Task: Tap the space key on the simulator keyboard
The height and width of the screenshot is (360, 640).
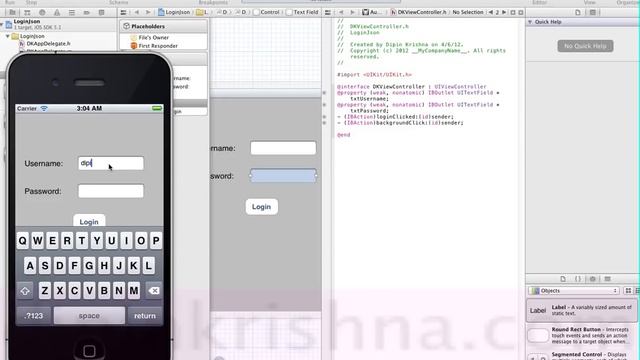Action: tap(89, 316)
